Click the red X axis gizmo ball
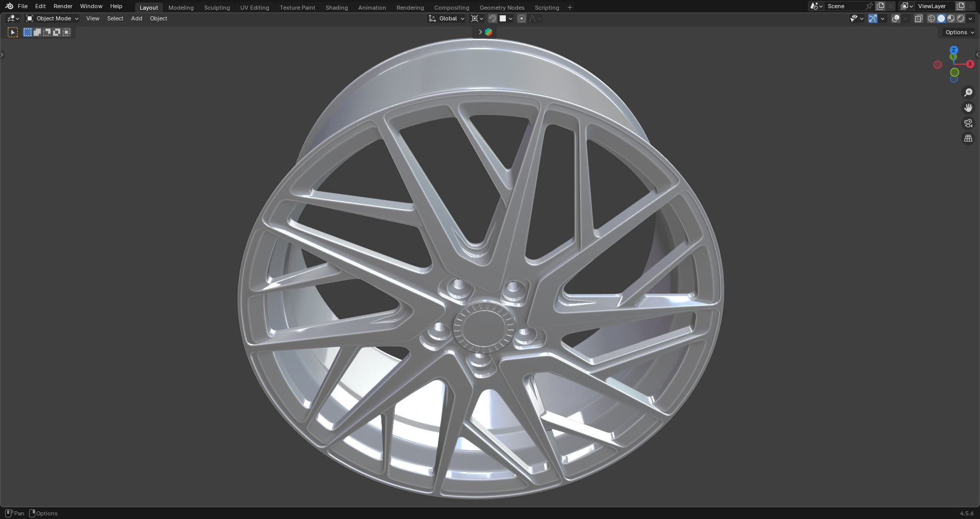This screenshot has height=519, width=980. pos(970,64)
